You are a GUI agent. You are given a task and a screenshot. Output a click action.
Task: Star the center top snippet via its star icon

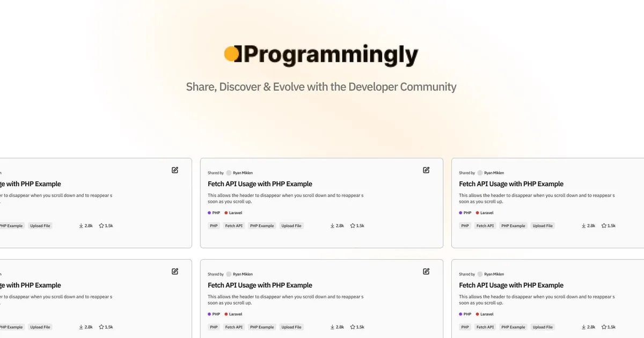point(352,225)
